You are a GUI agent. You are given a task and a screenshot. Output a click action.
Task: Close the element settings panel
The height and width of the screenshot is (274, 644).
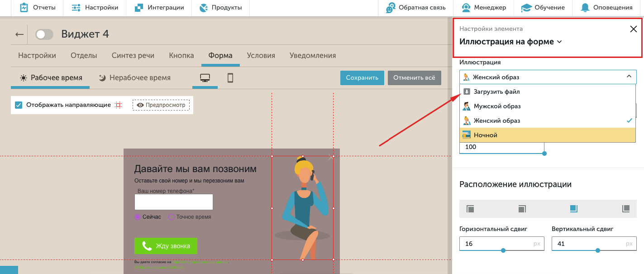pos(633,29)
